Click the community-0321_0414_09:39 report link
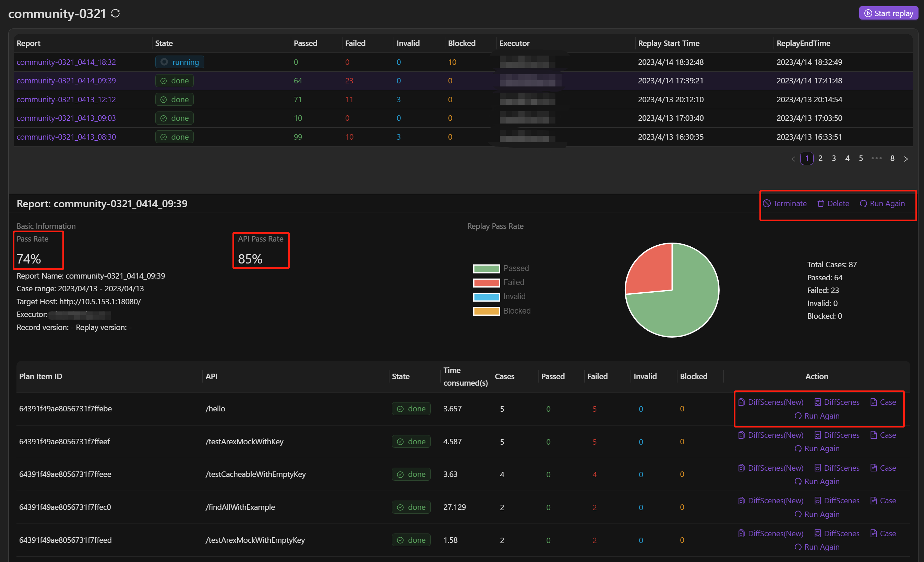This screenshot has width=924, height=562. [67, 81]
